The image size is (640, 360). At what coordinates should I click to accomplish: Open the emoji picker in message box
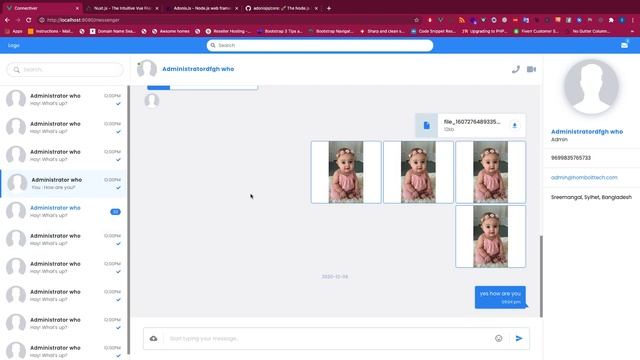coord(498,338)
